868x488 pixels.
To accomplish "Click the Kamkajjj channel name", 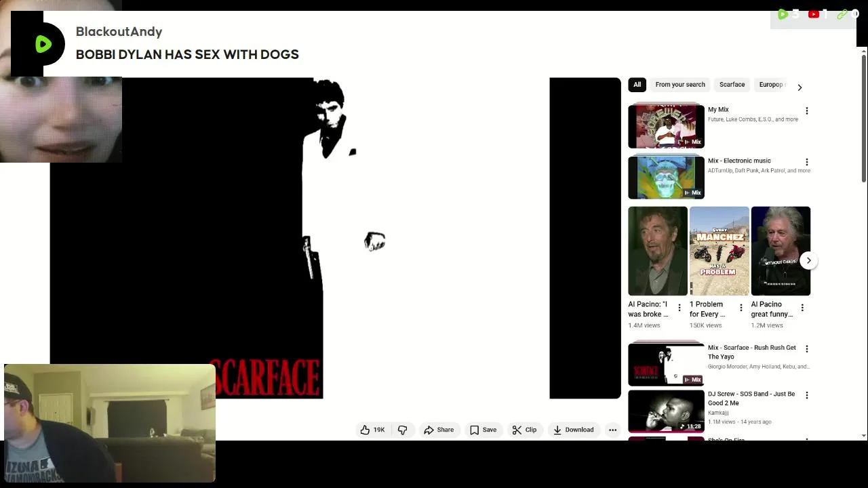I will pyautogui.click(x=718, y=413).
